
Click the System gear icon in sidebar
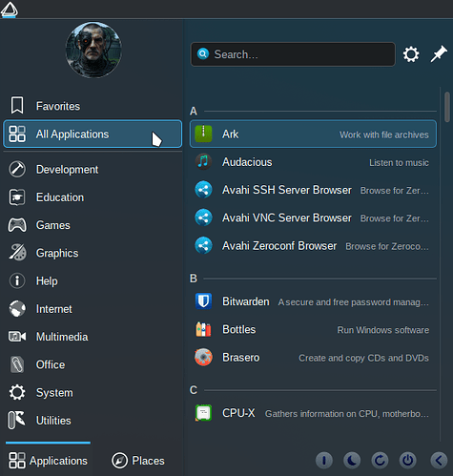[x=17, y=392]
